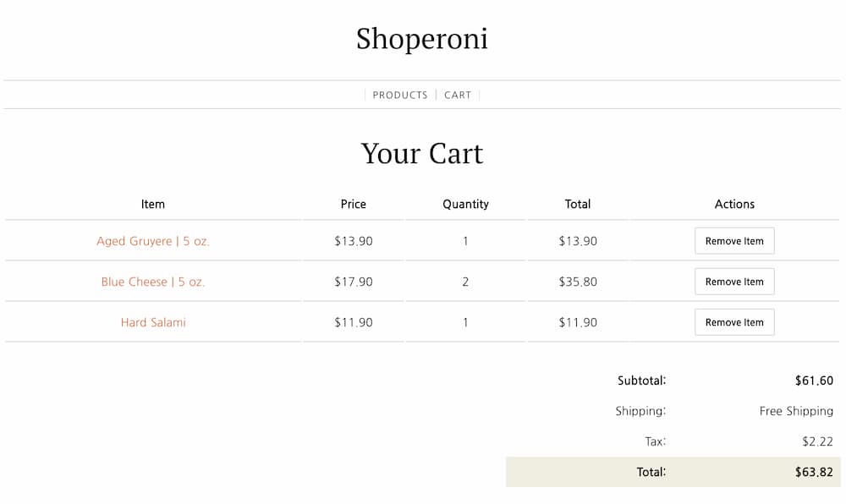Screen dimensions: 846x504
Task: View the Blue Cheese product details
Action: tap(152, 282)
